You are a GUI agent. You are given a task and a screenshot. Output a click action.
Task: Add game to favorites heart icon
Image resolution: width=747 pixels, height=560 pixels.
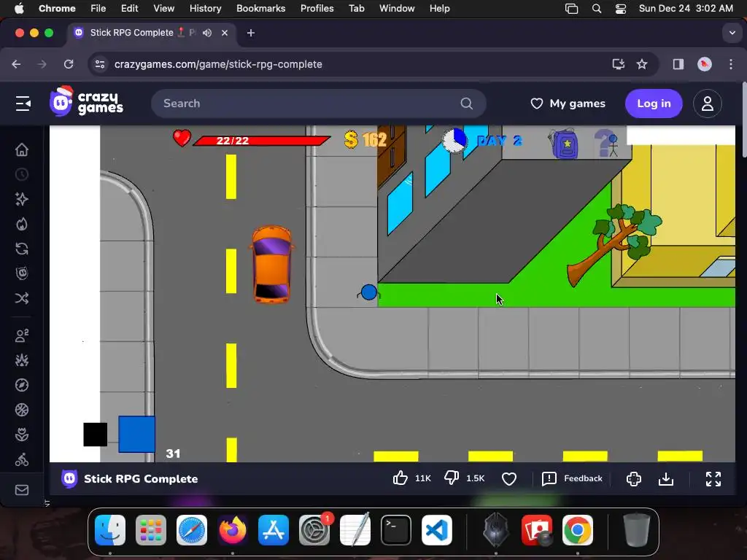(508, 478)
